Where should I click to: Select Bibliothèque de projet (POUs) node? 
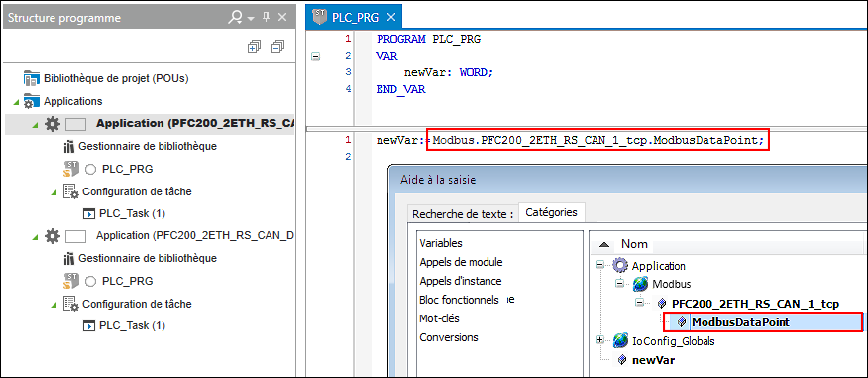(x=116, y=78)
